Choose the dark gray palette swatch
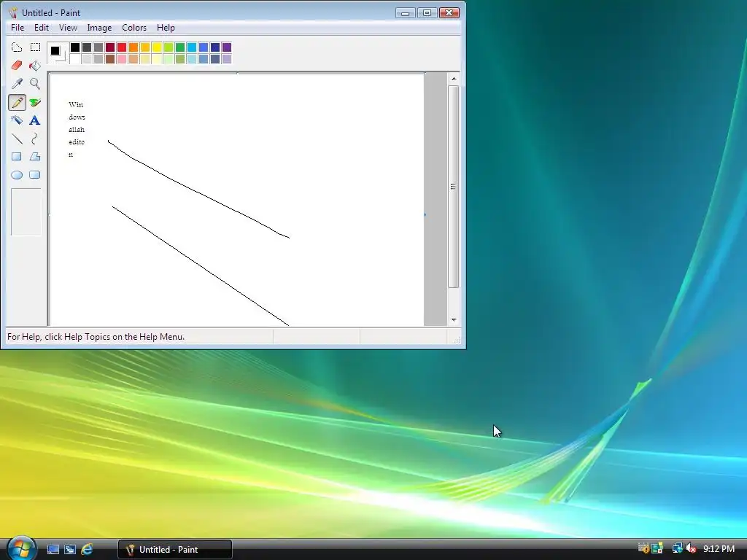 click(x=87, y=47)
